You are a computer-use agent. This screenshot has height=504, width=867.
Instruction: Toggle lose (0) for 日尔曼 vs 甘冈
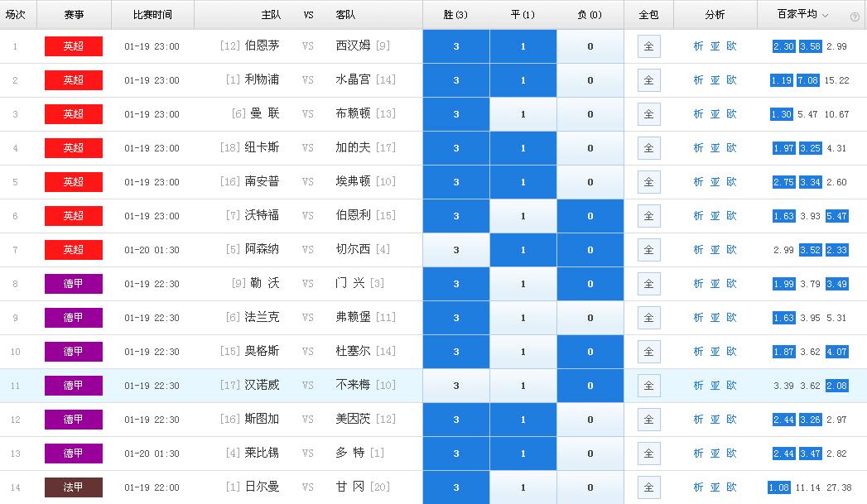590,487
